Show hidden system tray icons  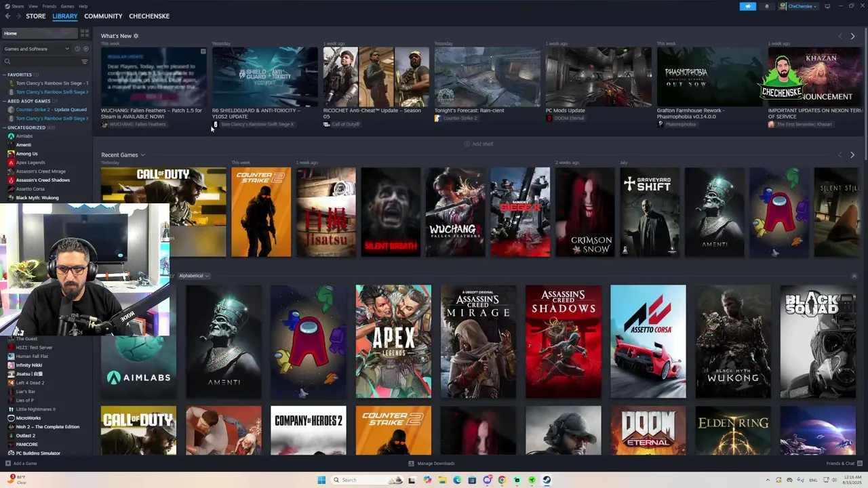(x=768, y=481)
